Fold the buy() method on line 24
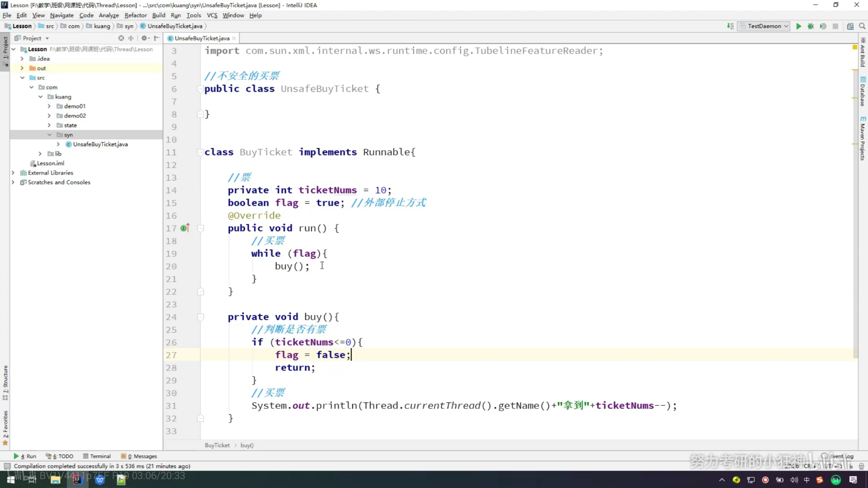 coord(201,317)
